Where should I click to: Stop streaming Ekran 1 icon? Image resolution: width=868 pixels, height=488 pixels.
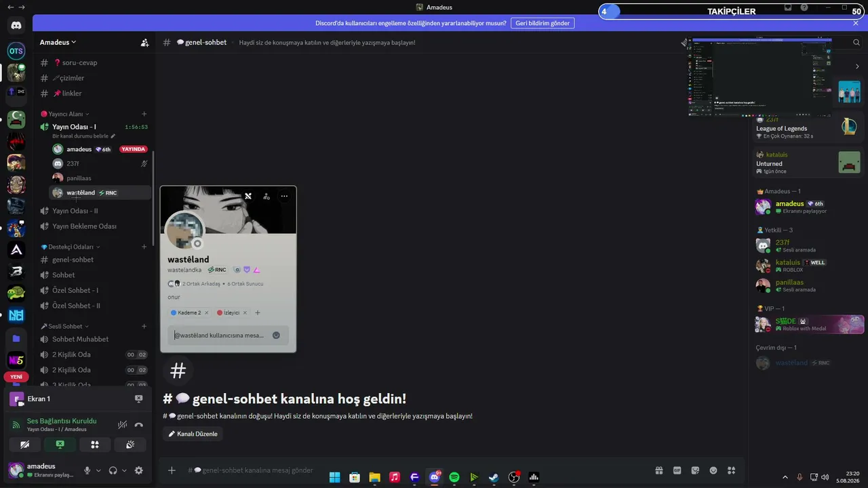pos(139,399)
